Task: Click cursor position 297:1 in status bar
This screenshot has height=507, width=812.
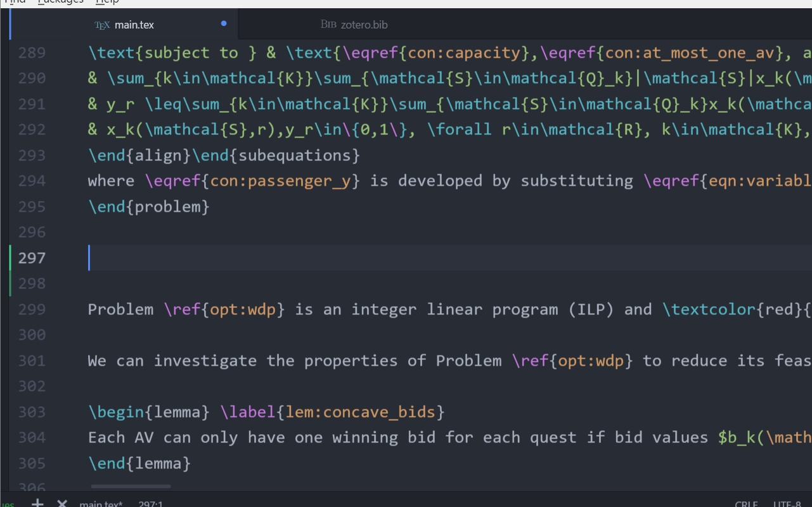Action: (x=150, y=504)
